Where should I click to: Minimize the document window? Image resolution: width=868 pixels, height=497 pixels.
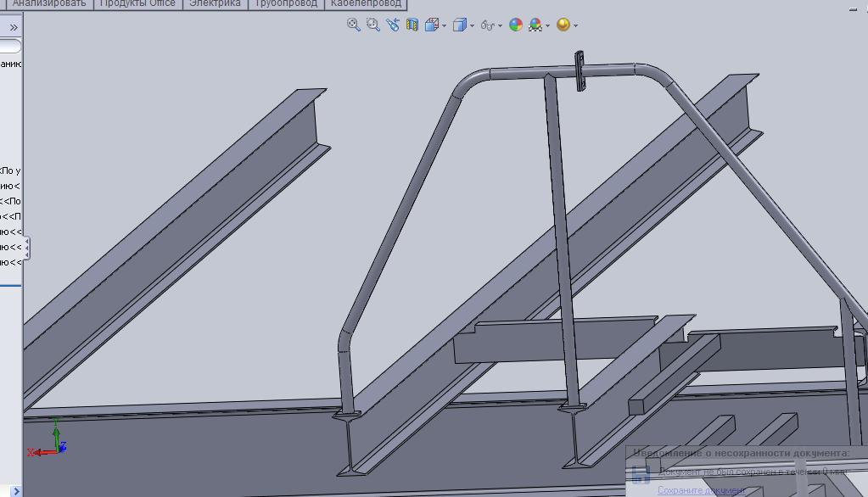coord(853,8)
